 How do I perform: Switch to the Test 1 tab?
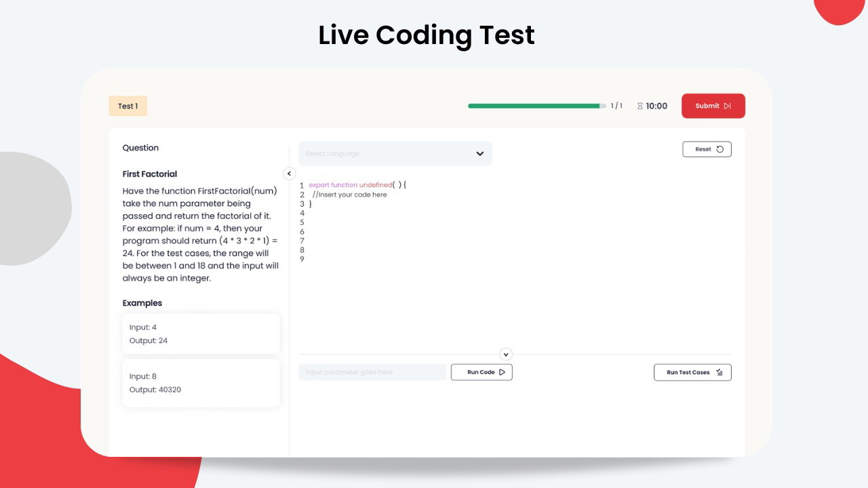pyautogui.click(x=127, y=106)
